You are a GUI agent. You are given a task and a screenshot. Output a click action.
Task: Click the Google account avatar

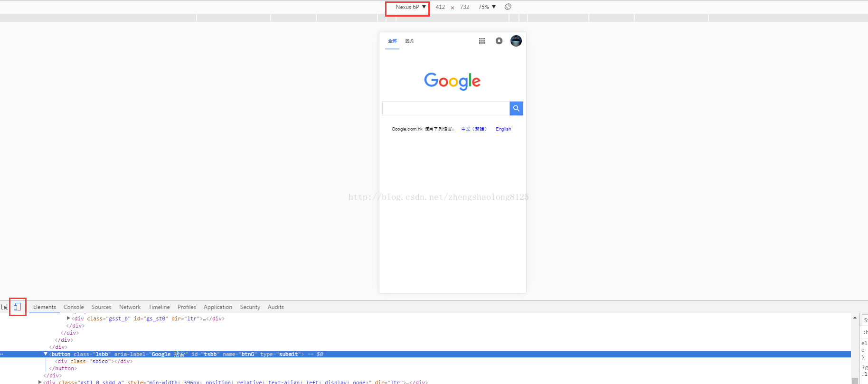coord(516,41)
